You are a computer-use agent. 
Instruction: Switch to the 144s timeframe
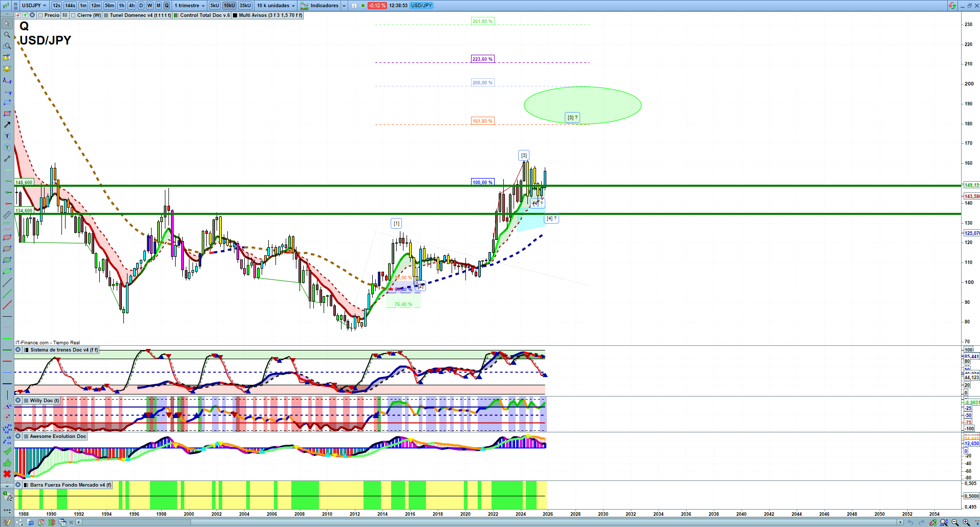tap(70, 6)
